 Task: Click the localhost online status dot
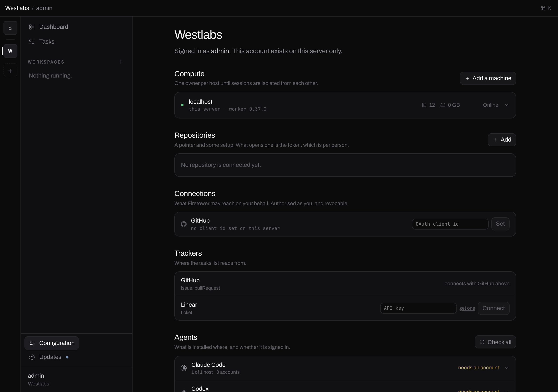(x=182, y=105)
